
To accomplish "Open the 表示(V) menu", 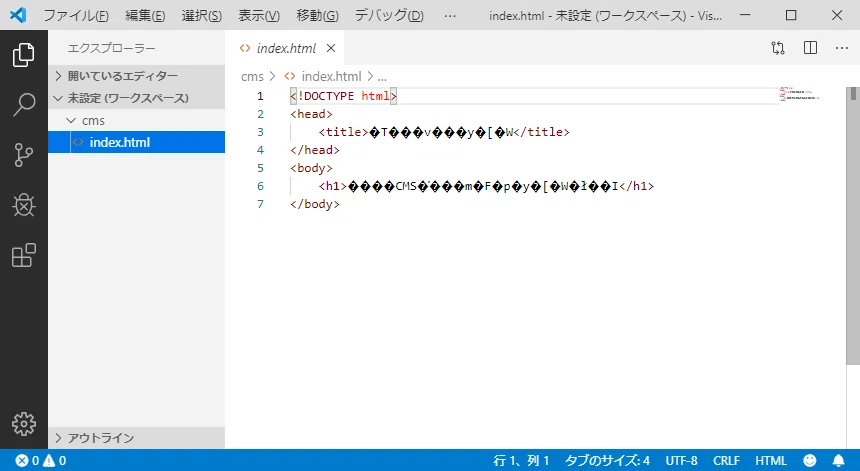I will tap(259, 15).
